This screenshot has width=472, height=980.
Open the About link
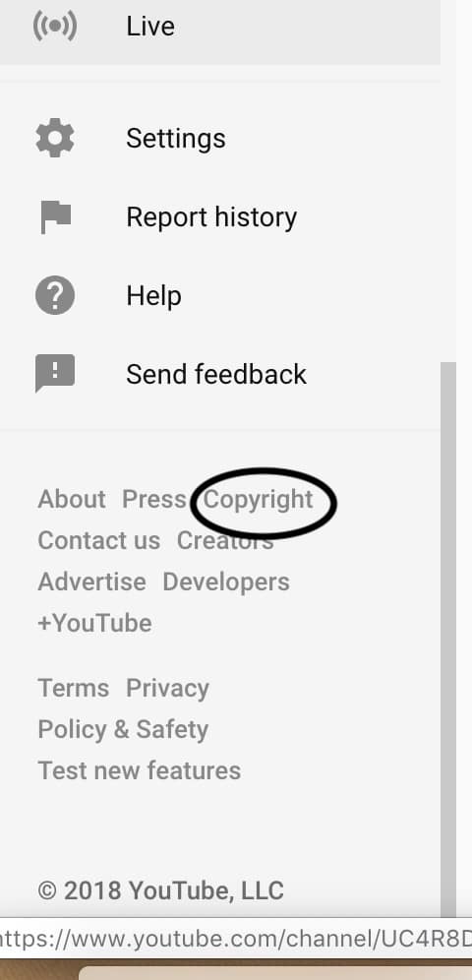72,499
